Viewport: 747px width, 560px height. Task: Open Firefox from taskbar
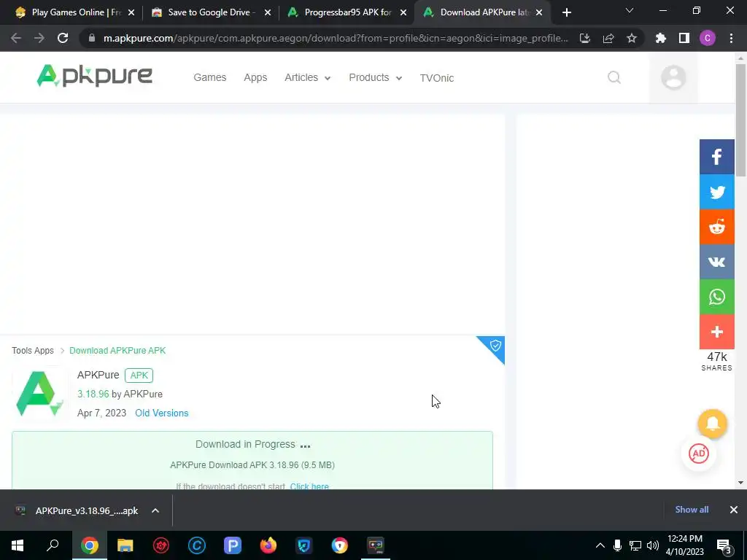(268, 545)
